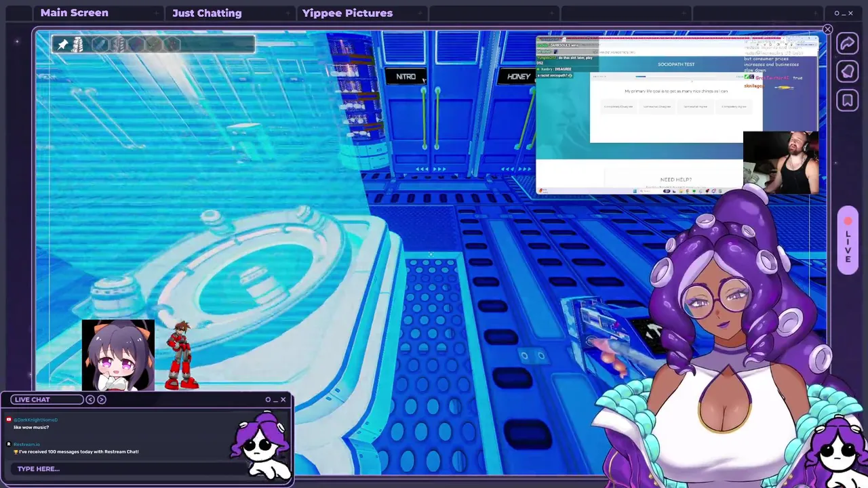Select fourth faded hexagon slot in game toolbar

[154, 45]
